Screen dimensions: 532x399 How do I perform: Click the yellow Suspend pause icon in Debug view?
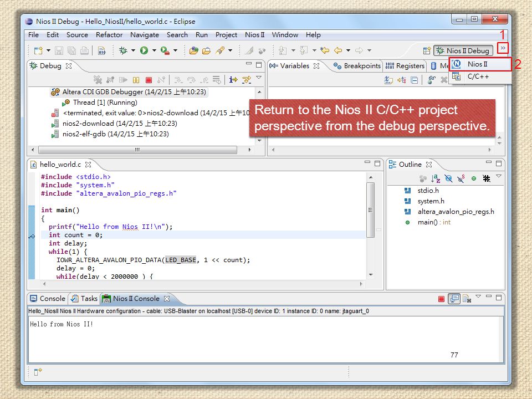136,80
